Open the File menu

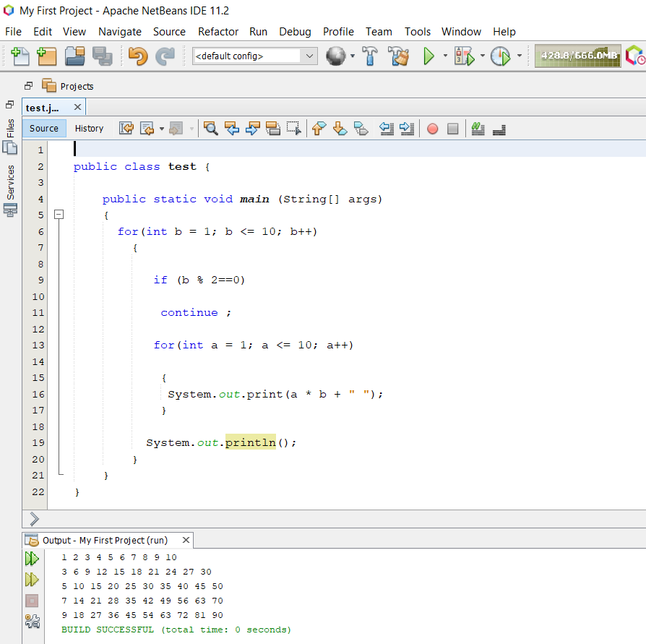click(x=13, y=32)
